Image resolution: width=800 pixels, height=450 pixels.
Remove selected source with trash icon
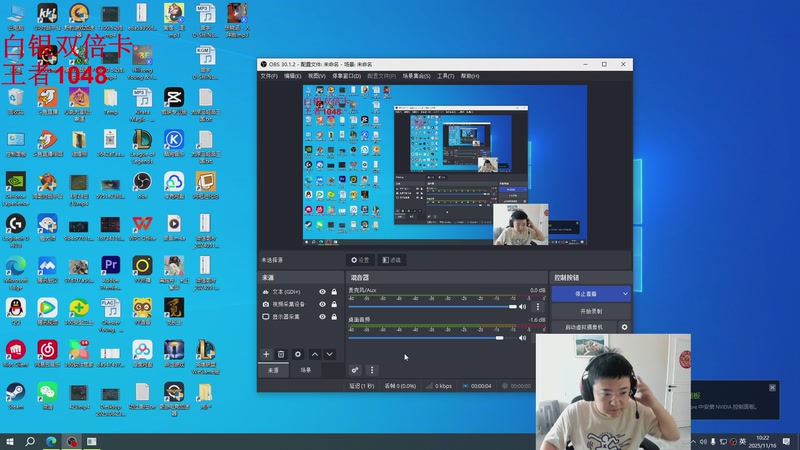[x=281, y=354]
